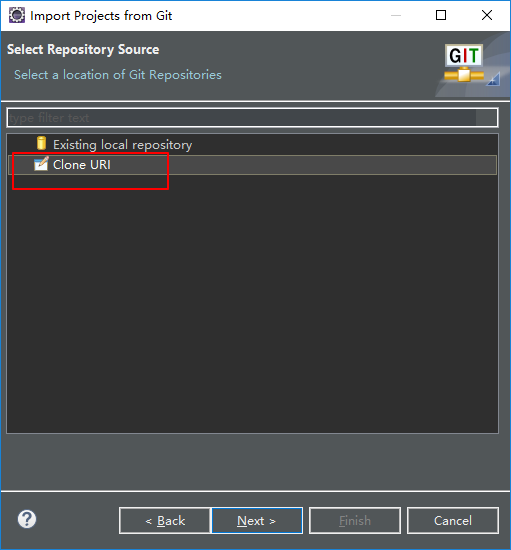This screenshot has height=550, width=511.
Task: Close the Import Projects from Git window
Action: pos(487,15)
